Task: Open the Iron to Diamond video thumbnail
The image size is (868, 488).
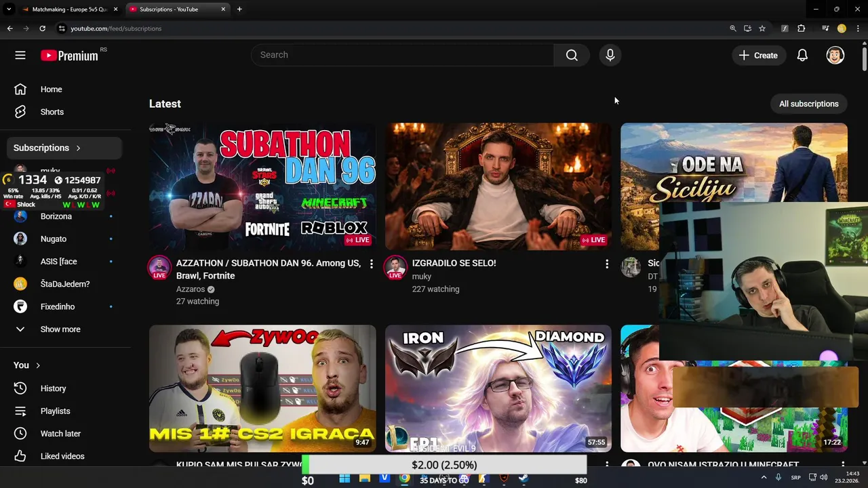Action: click(498, 388)
